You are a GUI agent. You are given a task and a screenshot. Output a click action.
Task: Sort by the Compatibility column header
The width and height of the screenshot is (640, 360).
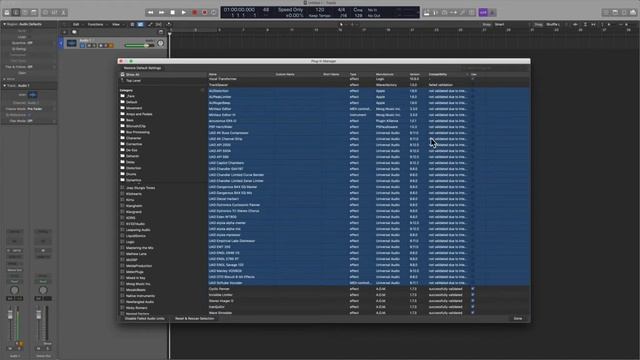pos(438,74)
